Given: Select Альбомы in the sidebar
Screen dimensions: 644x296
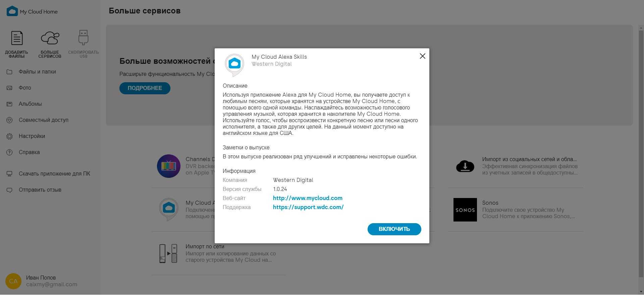Looking at the screenshot, I should pyautogui.click(x=30, y=104).
